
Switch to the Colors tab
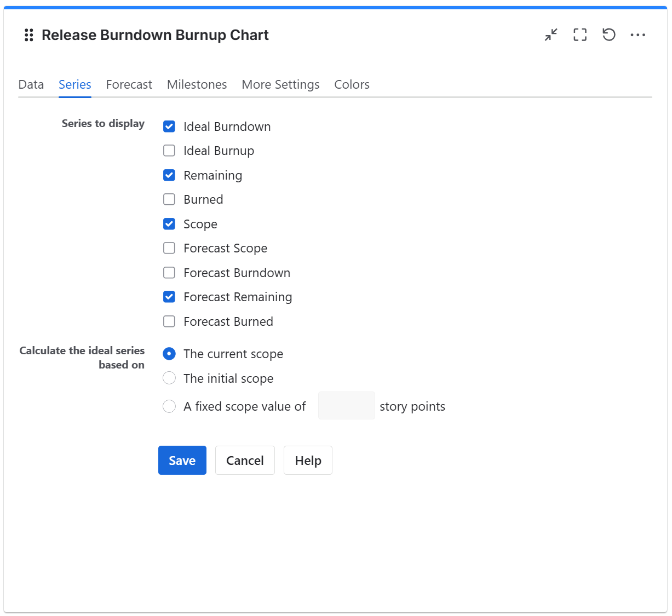point(352,84)
